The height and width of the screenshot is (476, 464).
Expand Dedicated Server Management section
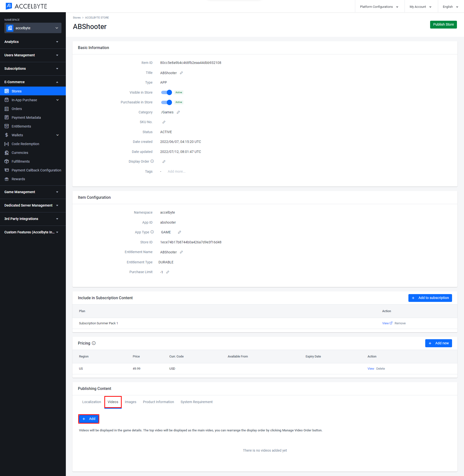[x=33, y=205]
